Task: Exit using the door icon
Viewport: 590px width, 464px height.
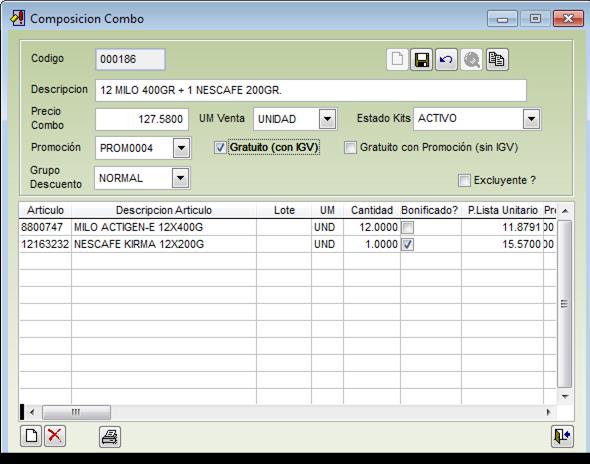Action: tap(562, 436)
